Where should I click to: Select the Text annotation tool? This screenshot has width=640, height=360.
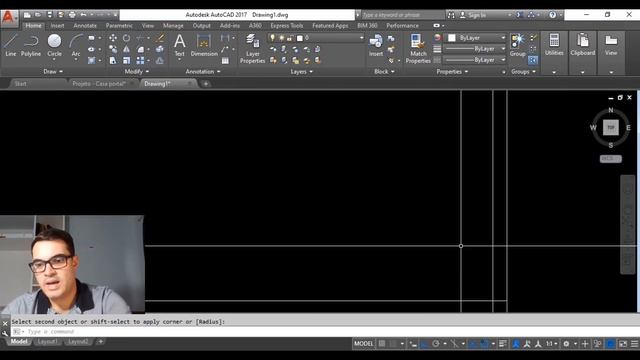coord(180,45)
